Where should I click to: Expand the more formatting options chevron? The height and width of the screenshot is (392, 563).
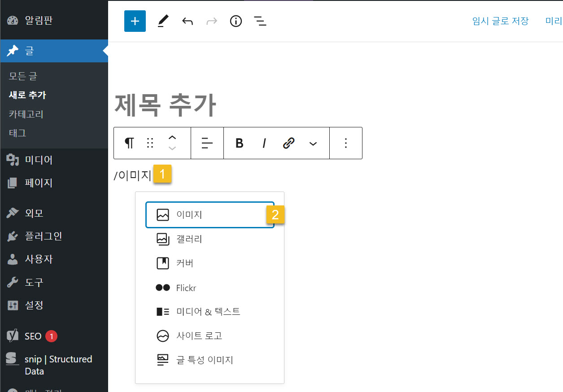(x=313, y=143)
